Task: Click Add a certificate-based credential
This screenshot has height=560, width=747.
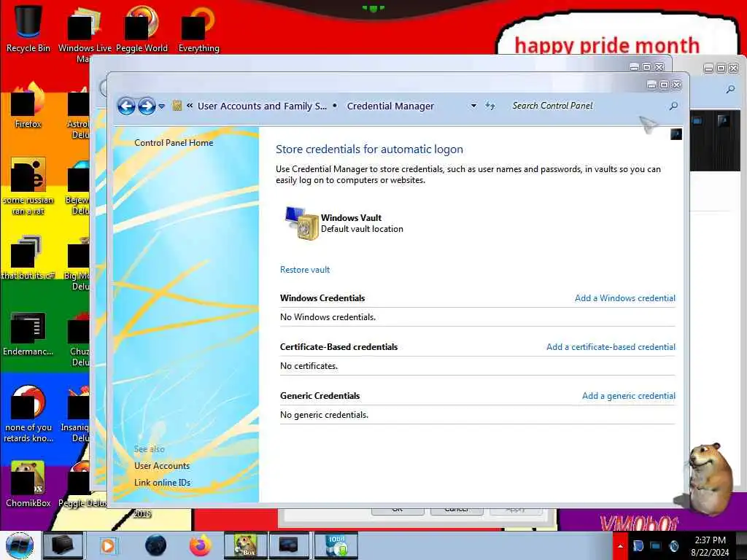Action: pos(611,347)
